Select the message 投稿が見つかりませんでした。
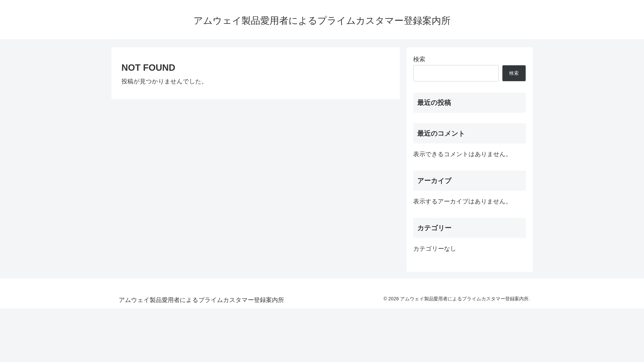This screenshot has height=362, width=644. 164,81
